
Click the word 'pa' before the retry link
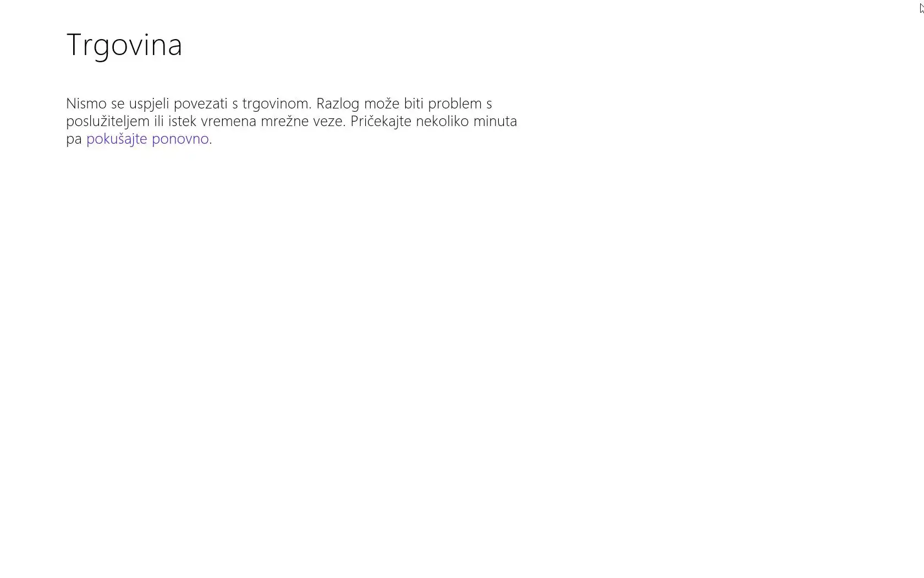74,140
